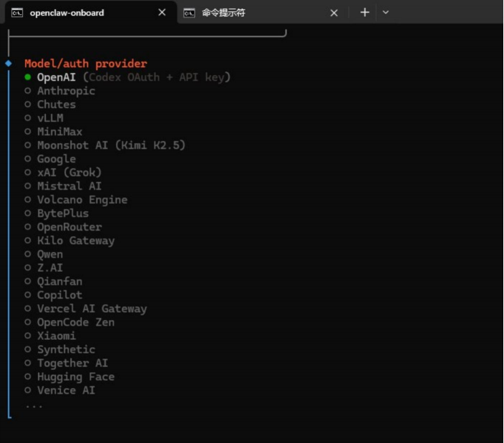Choose the Google provider radio button
Viewport: 504px width, 443px height.
[x=28, y=159]
